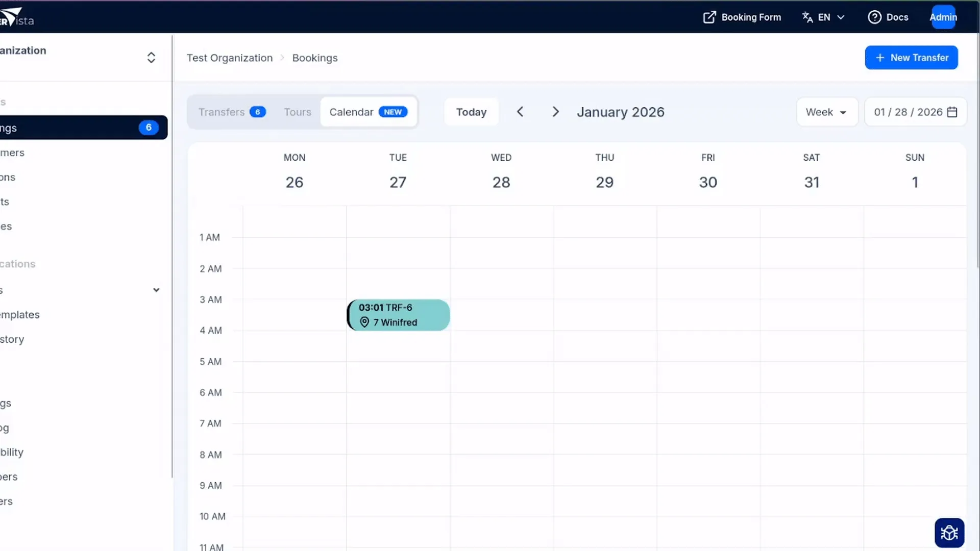Advance to next week arrow

(555, 112)
